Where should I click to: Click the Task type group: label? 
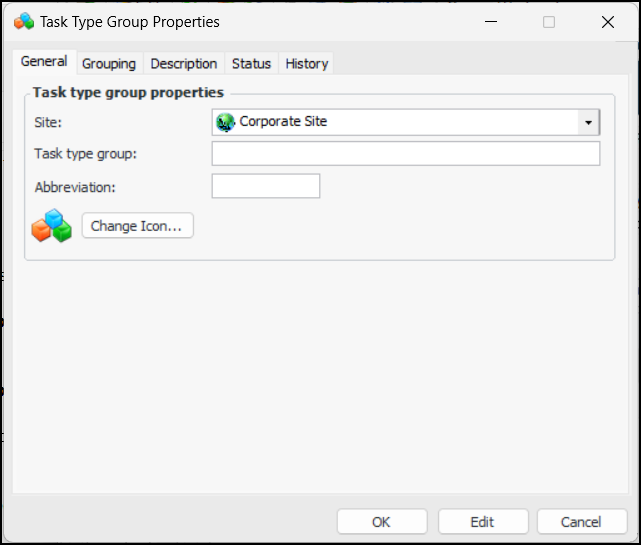pyautogui.click(x=85, y=154)
